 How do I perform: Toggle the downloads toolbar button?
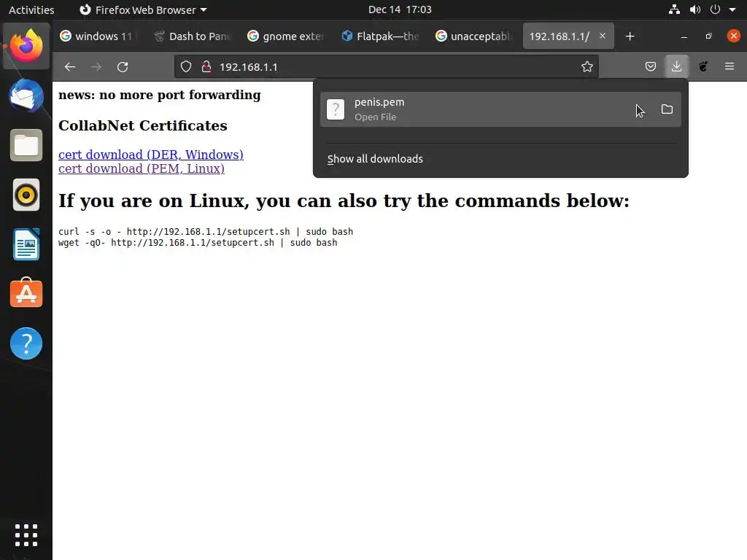676,66
